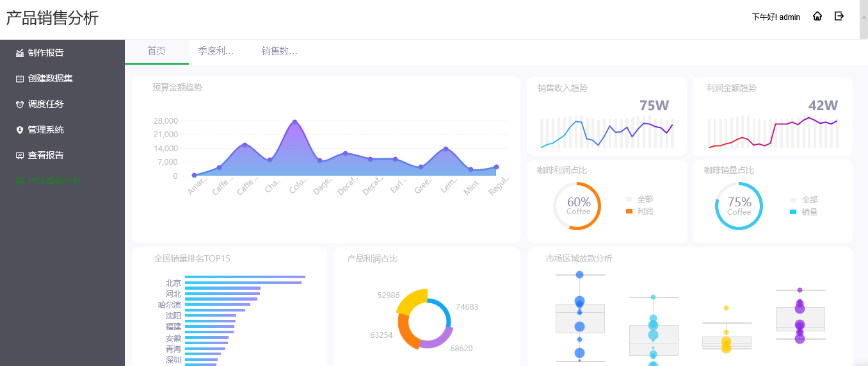
Task: Click the red-purple line in 利润金额趋势 chart
Action: 773,132
